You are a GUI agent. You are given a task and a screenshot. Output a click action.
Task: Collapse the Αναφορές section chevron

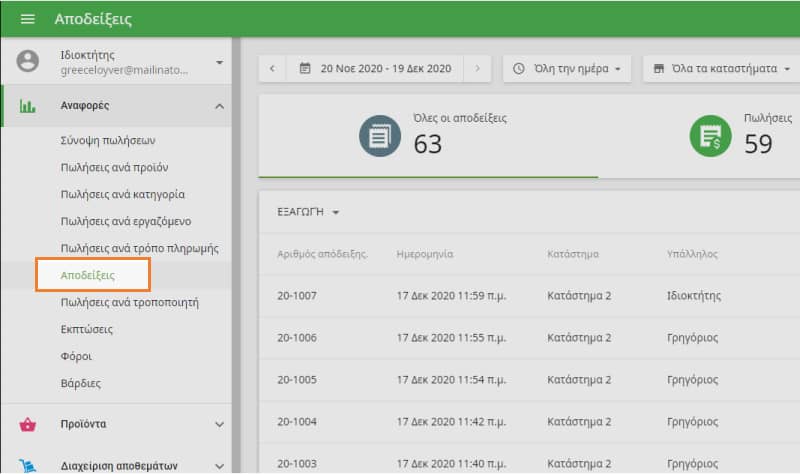[219, 106]
